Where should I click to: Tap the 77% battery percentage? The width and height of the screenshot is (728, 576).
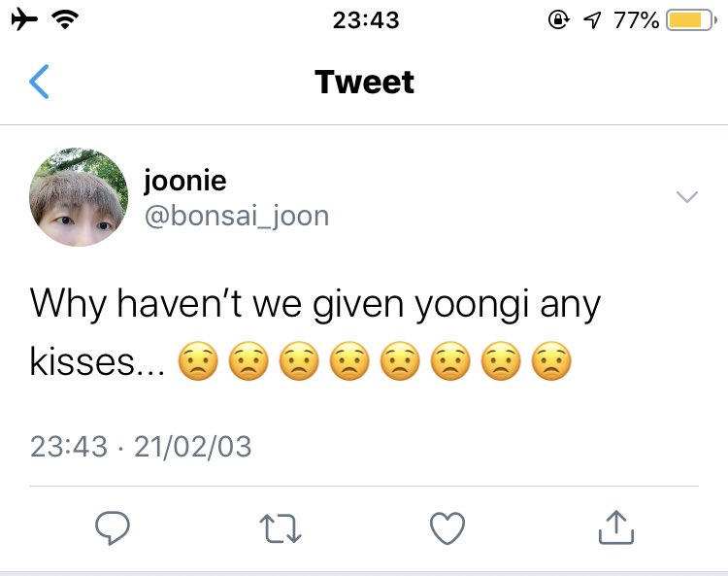coord(636,20)
